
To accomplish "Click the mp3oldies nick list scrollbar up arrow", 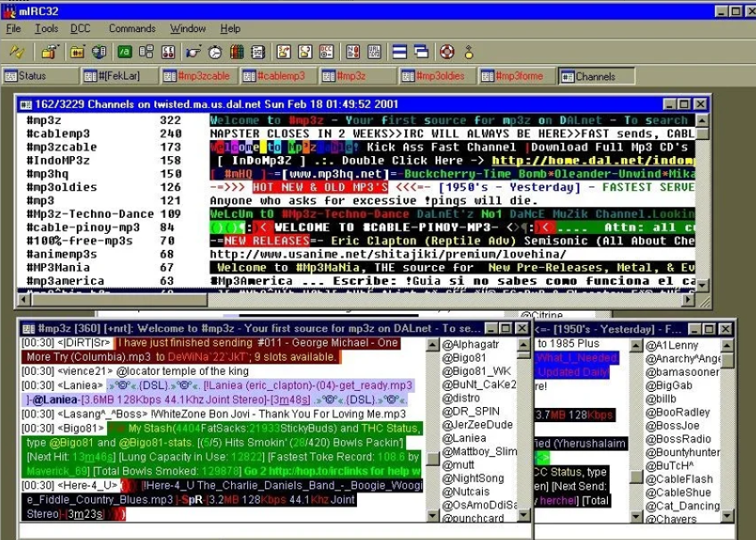I will click(x=727, y=345).
